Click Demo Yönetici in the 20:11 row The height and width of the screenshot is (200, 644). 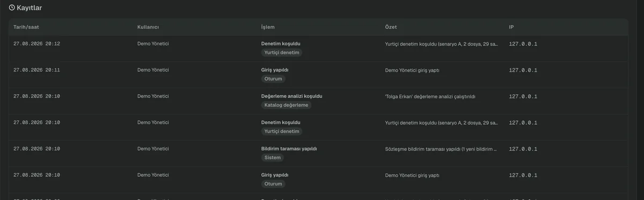pyautogui.click(x=153, y=70)
